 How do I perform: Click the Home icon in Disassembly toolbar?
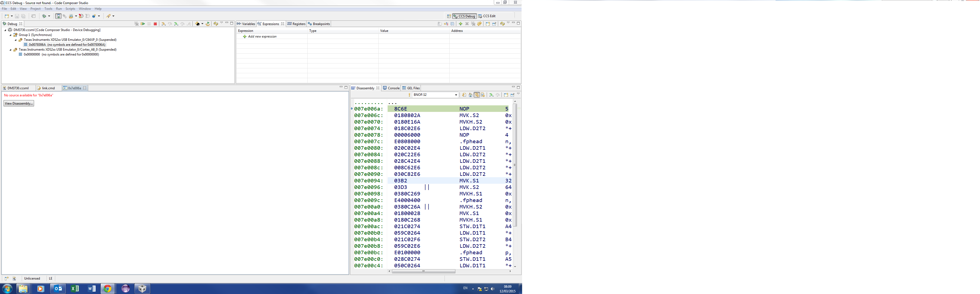(471, 95)
